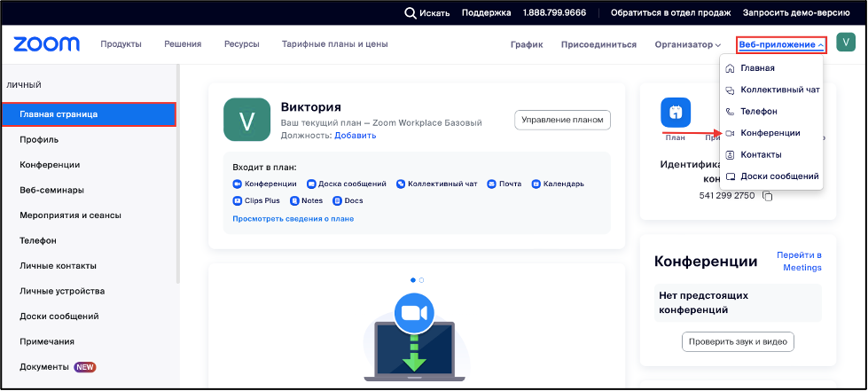Viewport: 868px width, 391px height.
Task: Open Профиль in the sidebar
Action: tap(39, 139)
